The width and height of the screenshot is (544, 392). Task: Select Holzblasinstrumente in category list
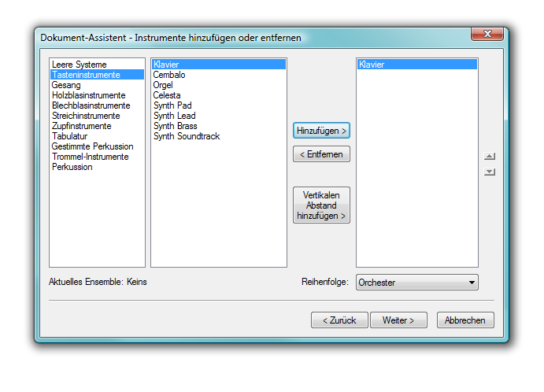[88, 95]
